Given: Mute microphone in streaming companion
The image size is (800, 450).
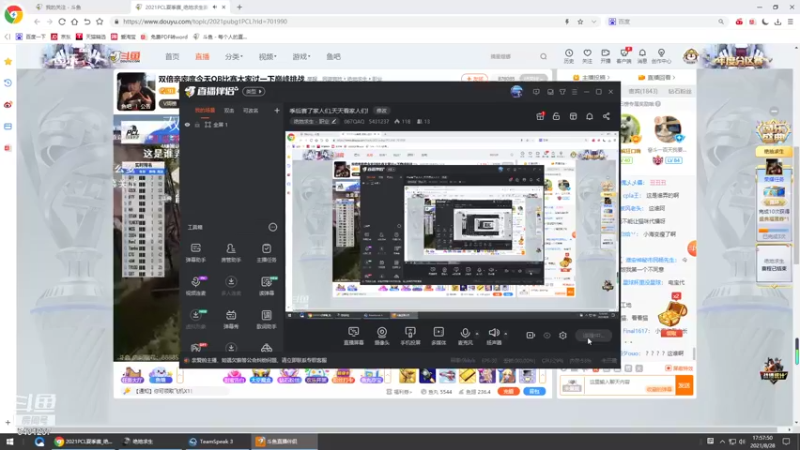Looking at the screenshot, I should click(x=465, y=336).
